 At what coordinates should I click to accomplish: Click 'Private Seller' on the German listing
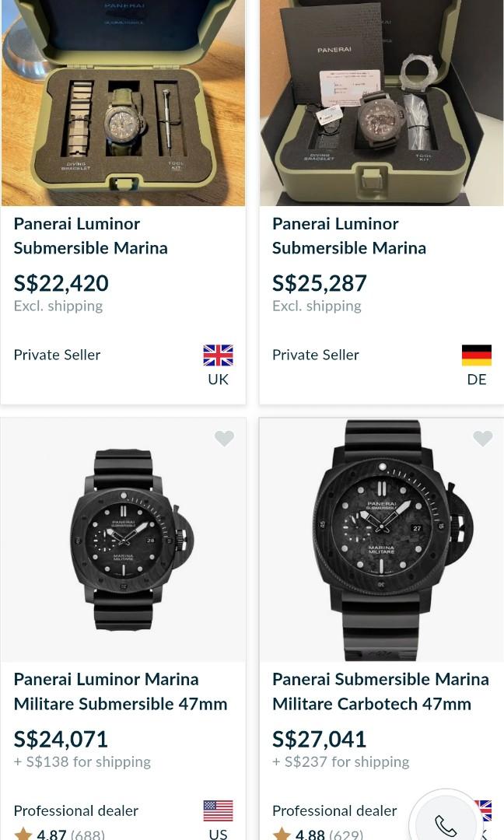click(x=315, y=355)
